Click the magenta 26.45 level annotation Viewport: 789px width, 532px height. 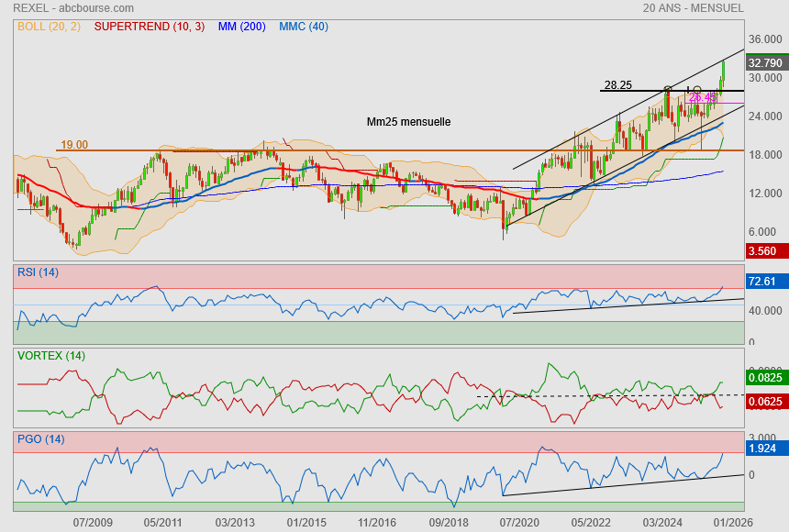coord(701,97)
